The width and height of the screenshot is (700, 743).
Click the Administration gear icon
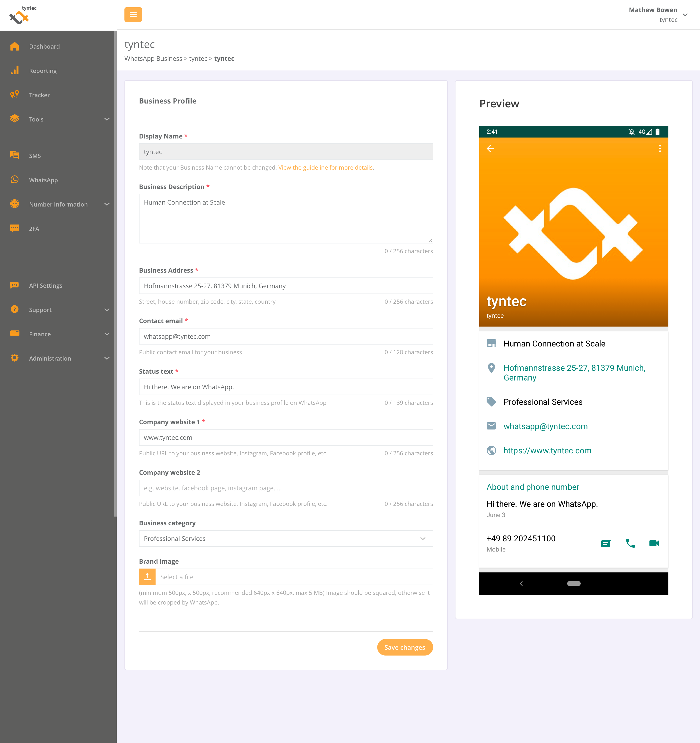click(x=15, y=358)
